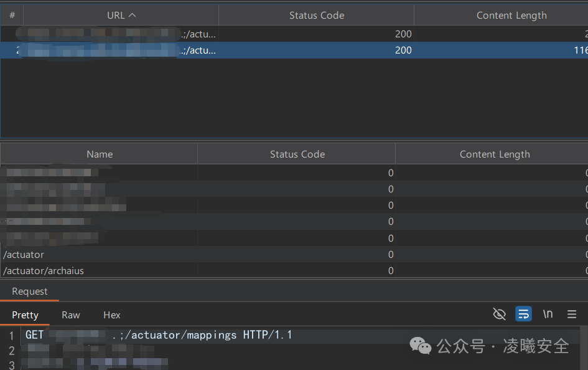Viewport: 588px width, 370px height.
Task: Click the Name column header
Action: [x=100, y=154]
